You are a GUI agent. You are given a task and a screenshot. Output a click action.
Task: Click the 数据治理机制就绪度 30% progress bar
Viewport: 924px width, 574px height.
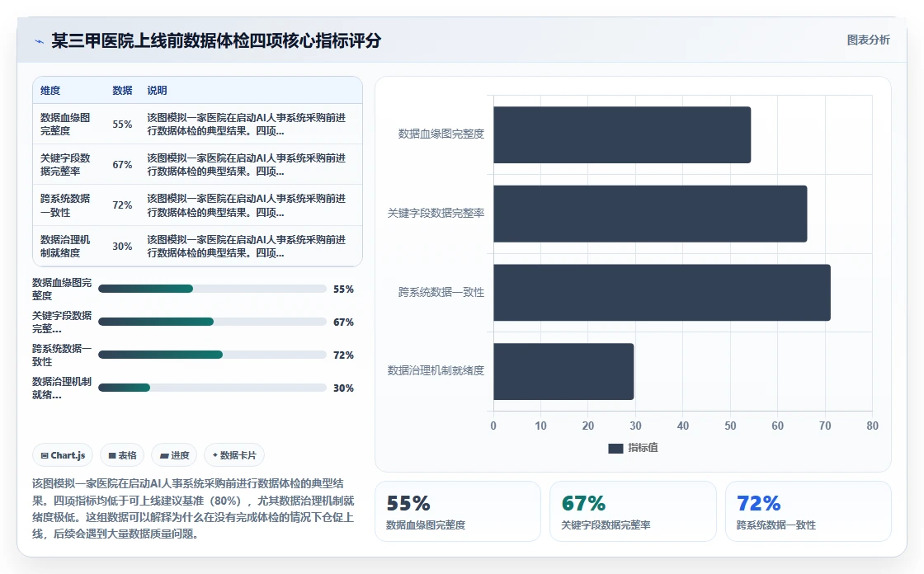click(212, 388)
